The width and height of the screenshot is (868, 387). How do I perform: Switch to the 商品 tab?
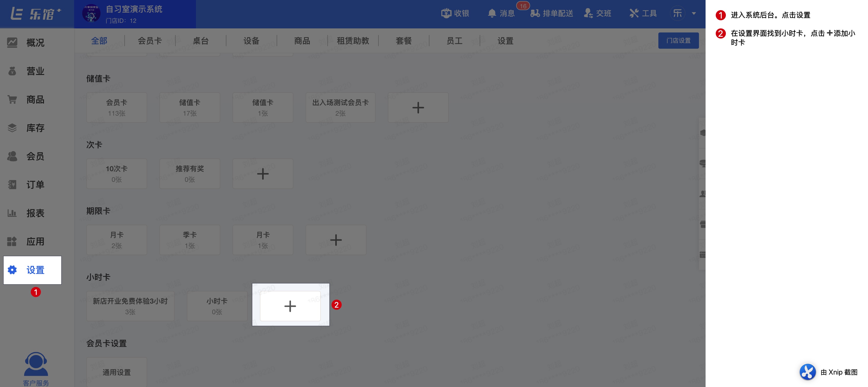coord(302,41)
